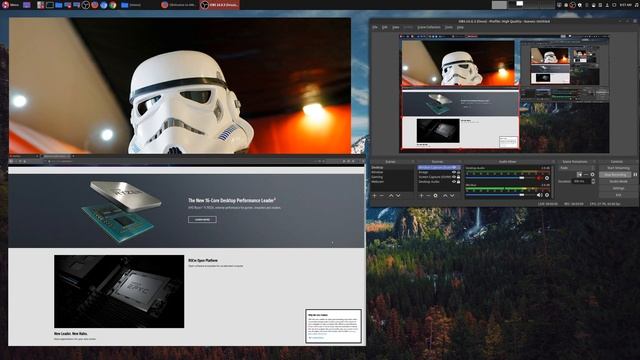Lock the Window Capture source
The height and width of the screenshot is (360, 640).
tap(458, 167)
